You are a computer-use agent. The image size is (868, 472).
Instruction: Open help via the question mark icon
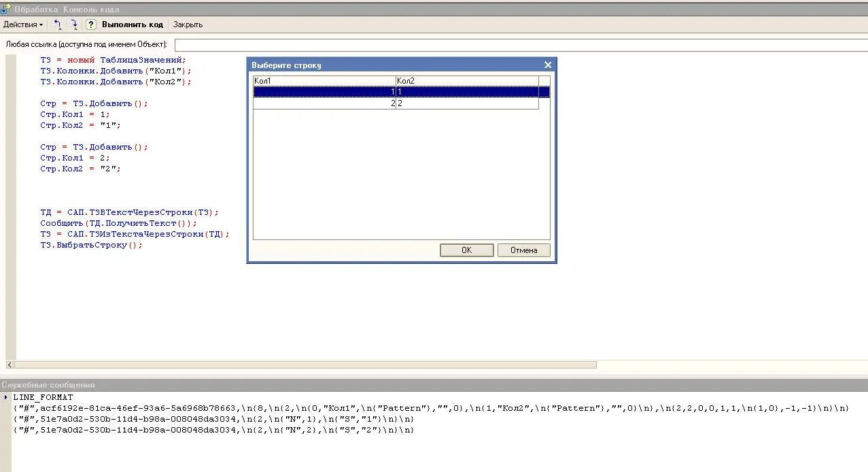pos(91,24)
